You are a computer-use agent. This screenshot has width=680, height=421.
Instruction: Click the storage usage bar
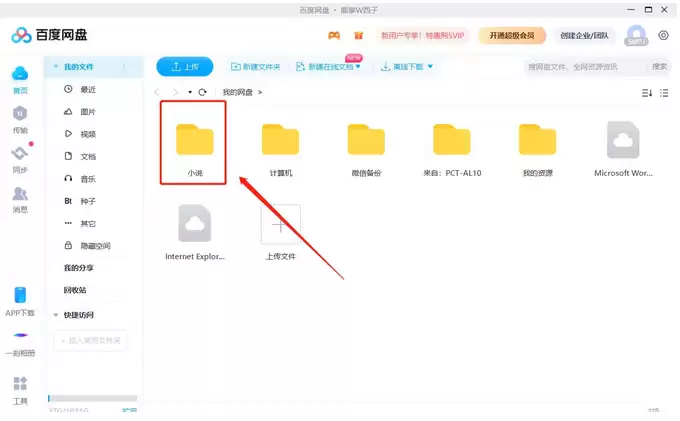92,398
